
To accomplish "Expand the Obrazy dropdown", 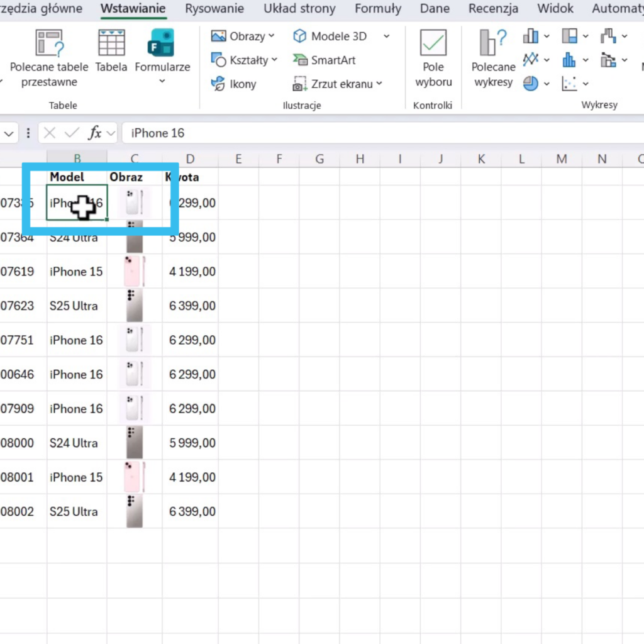I will pyautogui.click(x=272, y=36).
